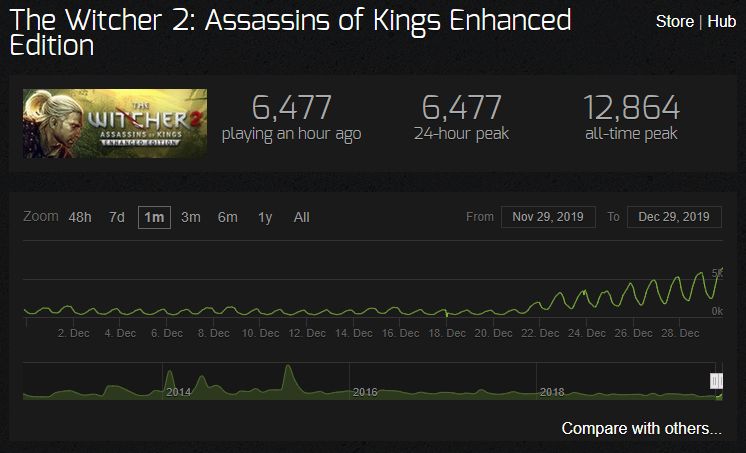Select the 6m zoom range

point(227,217)
